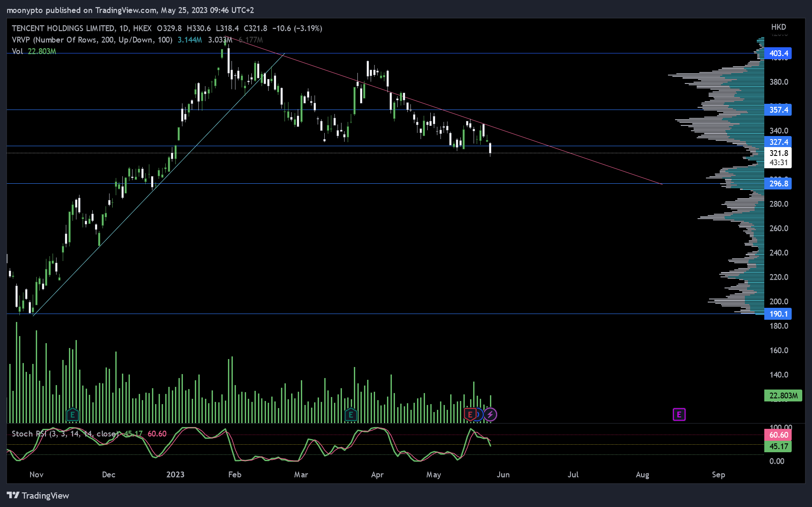Click the May label on the time axis
The height and width of the screenshot is (507, 812).
(x=434, y=475)
